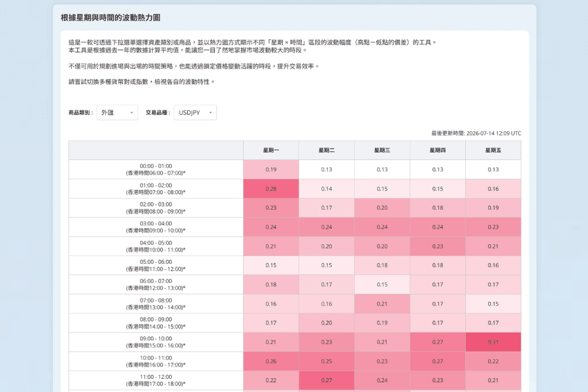This screenshot has width=588, height=392.
Task: Click the 根據星期與時間的波動熱力圖 heading
Action: 110,18
